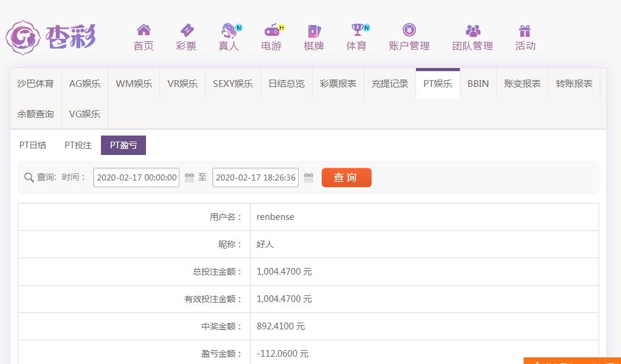Switch to the 充提记录 tab
The height and width of the screenshot is (364, 621).
tap(390, 84)
